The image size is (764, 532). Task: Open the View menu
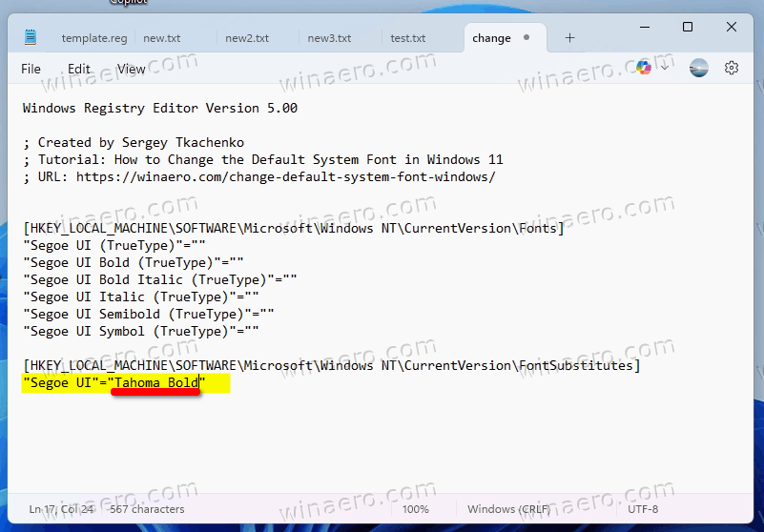point(131,69)
